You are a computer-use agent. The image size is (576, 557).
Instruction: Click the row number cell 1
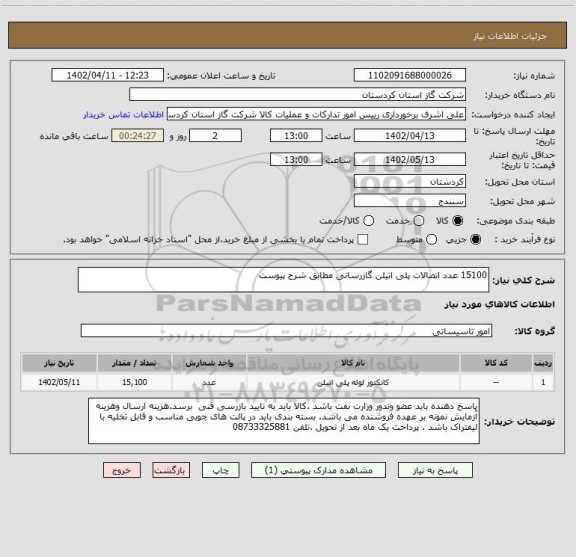pyautogui.click(x=543, y=382)
